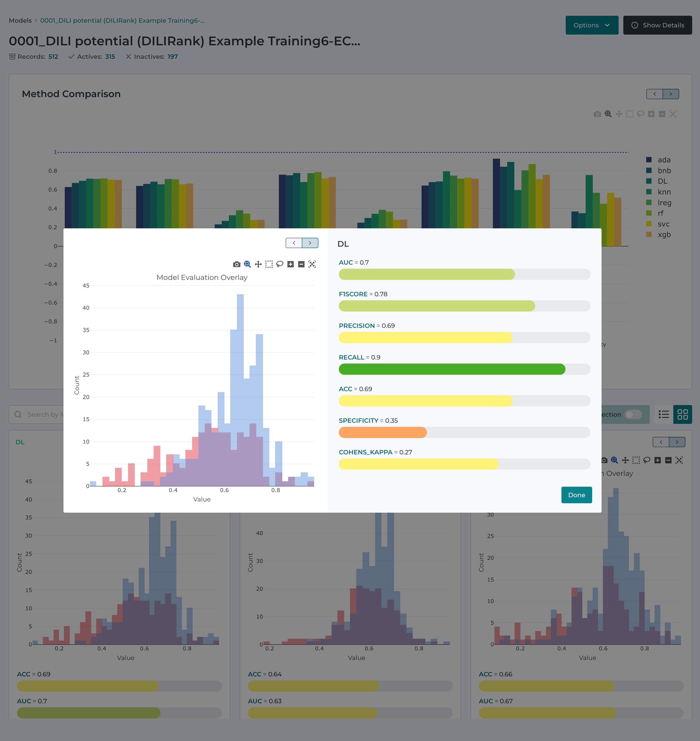Click the SPECIFICITY = 0.35 progress bar
The height and width of the screenshot is (741, 700).
[465, 432]
